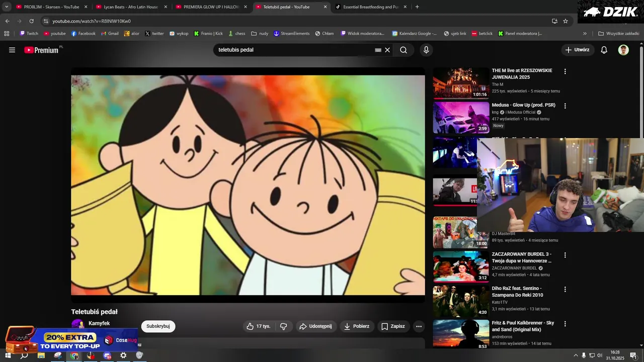Image resolution: width=644 pixels, height=362 pixels.
Task: Open the on-screen keyboard in the search box
Action: pyautogui.click(x=378, y=50)
